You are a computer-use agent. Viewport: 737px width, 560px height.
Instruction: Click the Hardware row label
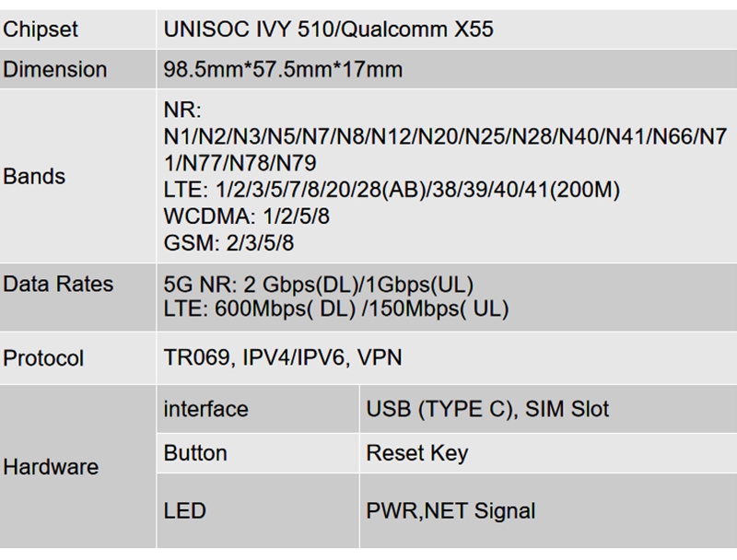51,467
